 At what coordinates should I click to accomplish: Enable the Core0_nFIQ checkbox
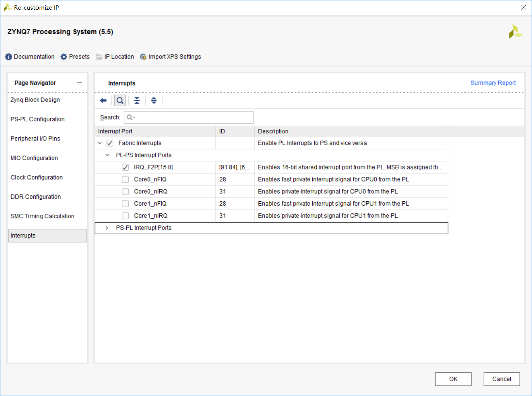[125, 179]
